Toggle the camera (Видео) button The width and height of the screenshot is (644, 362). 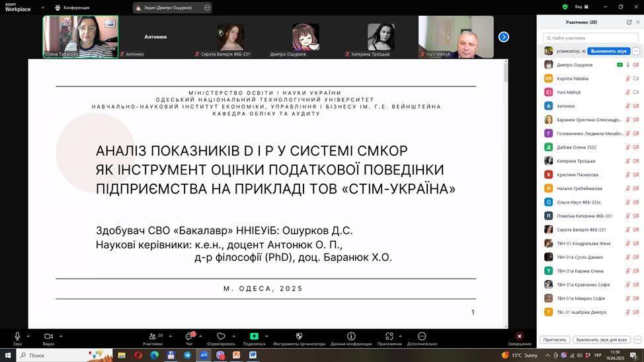[48, 336]
